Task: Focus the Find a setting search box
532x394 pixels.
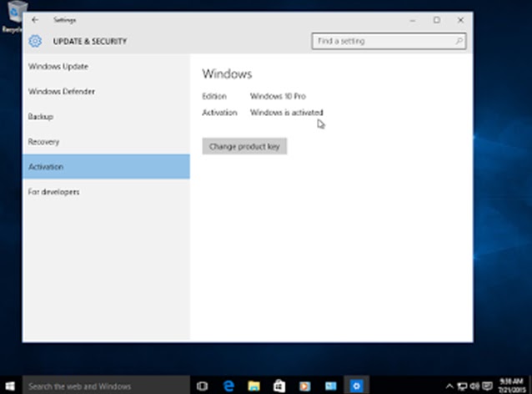Action: point(389,41)
